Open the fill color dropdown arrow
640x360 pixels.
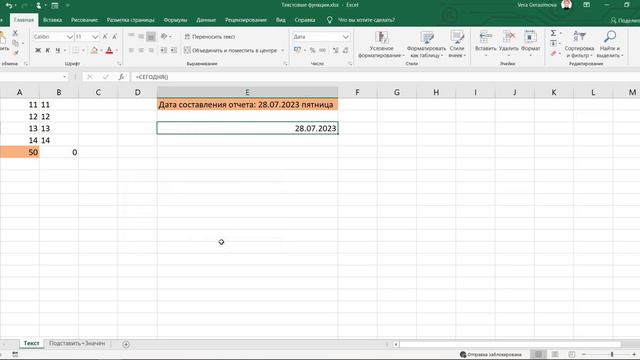[101, 50]
